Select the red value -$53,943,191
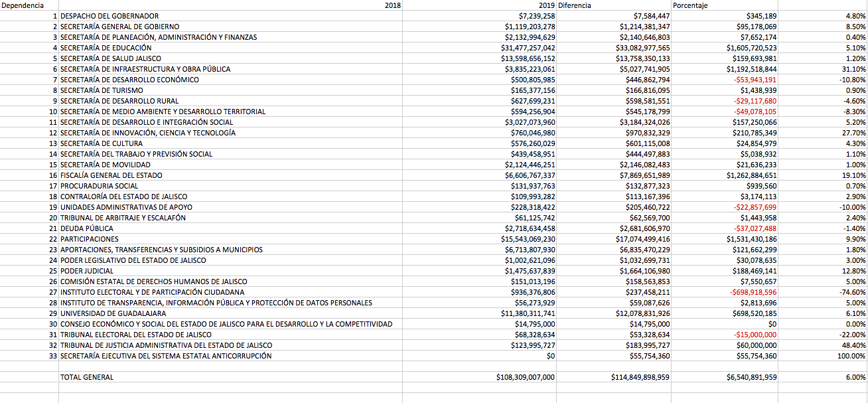This screenshot has width=868, height=403. pyautogui.click(x=725, y=80)
